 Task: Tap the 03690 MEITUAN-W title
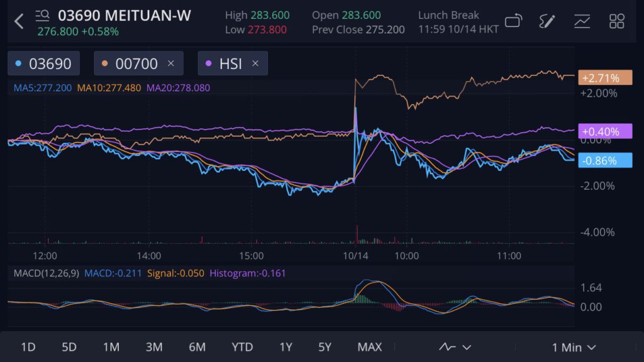click(125, 16)
